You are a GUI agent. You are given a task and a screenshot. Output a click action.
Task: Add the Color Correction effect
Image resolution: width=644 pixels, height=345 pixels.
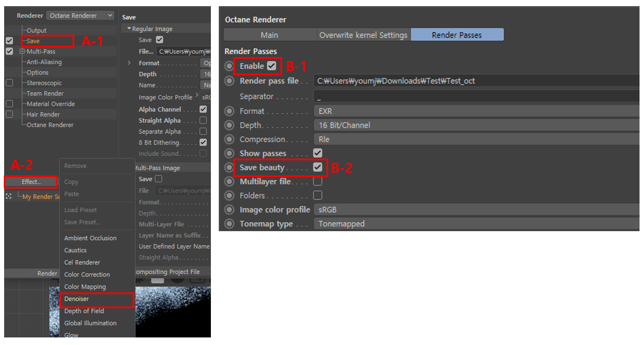click(x=87, y=274)
